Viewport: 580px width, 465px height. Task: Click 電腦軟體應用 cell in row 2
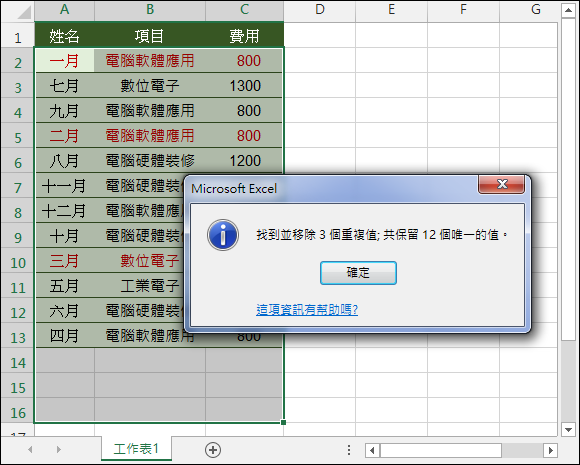click(150, 60)
